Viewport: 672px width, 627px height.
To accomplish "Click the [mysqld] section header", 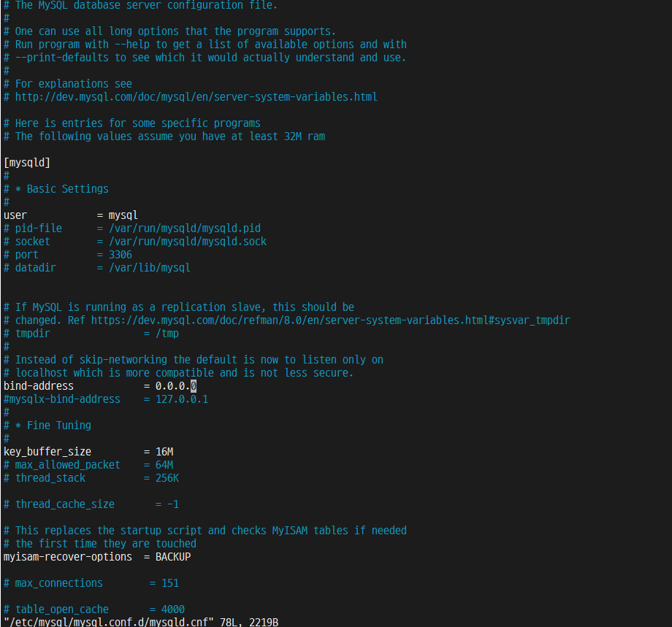I will (x=27, y=163).
